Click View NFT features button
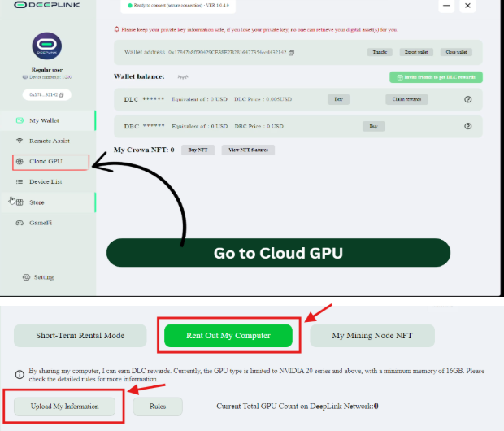504x431 pixels. (x=248, y=150)
